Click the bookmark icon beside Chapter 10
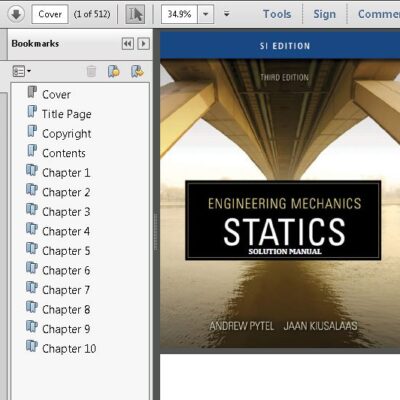Image resolution: width=400 pixels, height=400 pixels. coord(32,346)
